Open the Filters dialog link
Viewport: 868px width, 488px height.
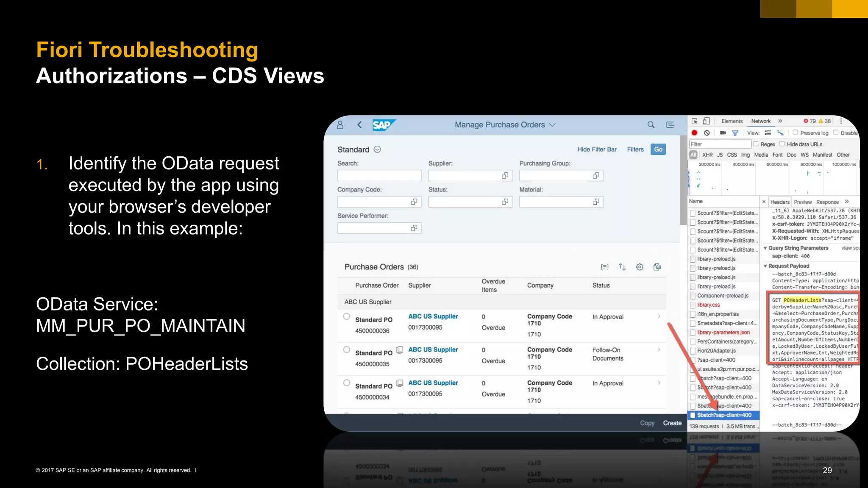point(635,150)
